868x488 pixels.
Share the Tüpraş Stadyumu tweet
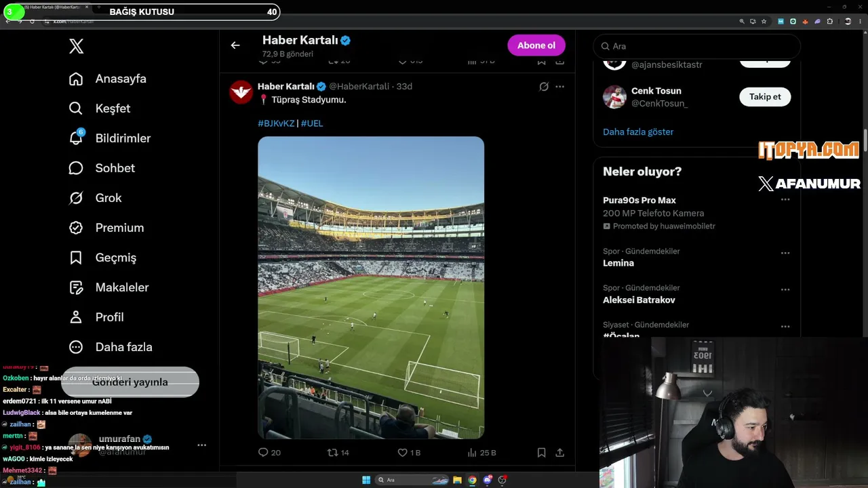click(560, 453)
